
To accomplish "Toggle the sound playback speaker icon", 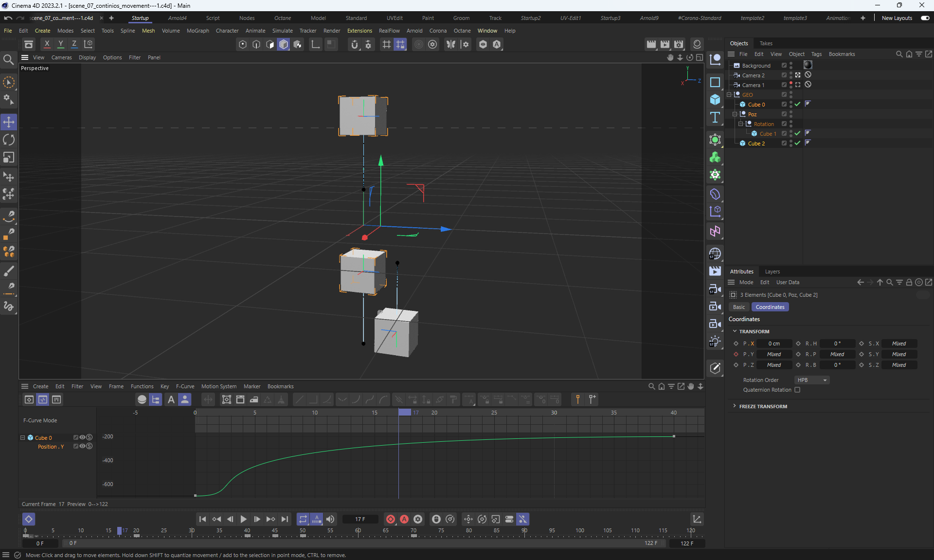I will (330, 519).
